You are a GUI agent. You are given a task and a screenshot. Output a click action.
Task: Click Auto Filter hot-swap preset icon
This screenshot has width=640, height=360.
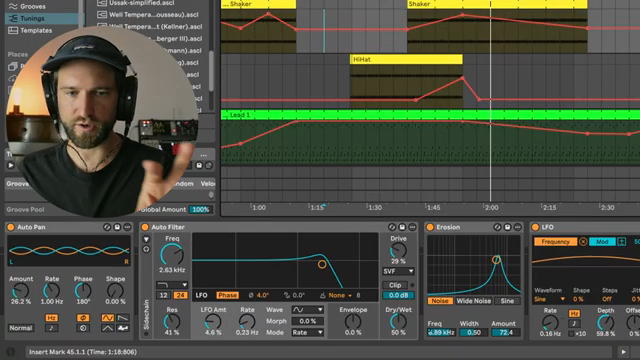(x=392, y=227)
